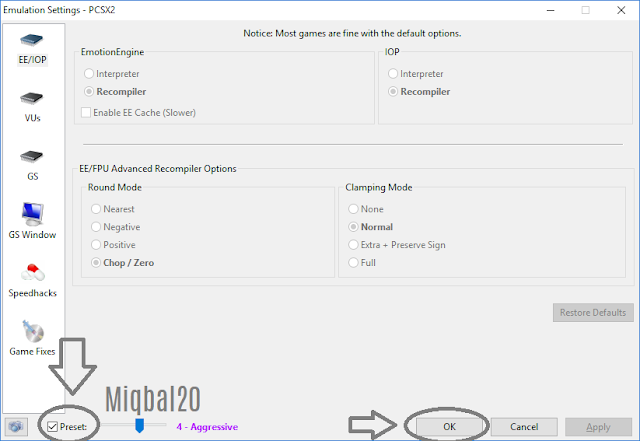Enable EE Cache (Slower) checkbox
640x441 pixels.
click(x=86, y=112)
